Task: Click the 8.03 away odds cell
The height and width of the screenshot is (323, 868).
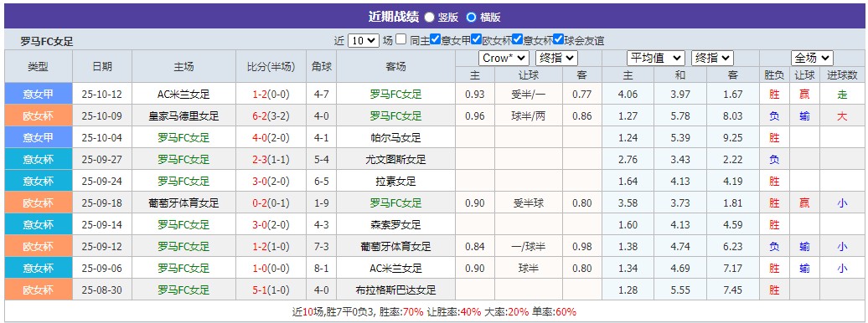Action: 733,116
